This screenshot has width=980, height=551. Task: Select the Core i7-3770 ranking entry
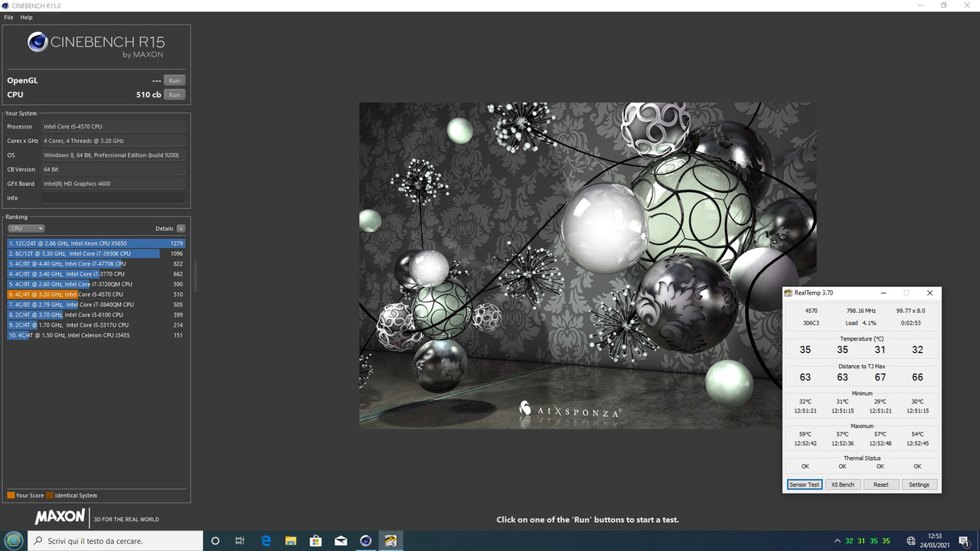[96, 274]
